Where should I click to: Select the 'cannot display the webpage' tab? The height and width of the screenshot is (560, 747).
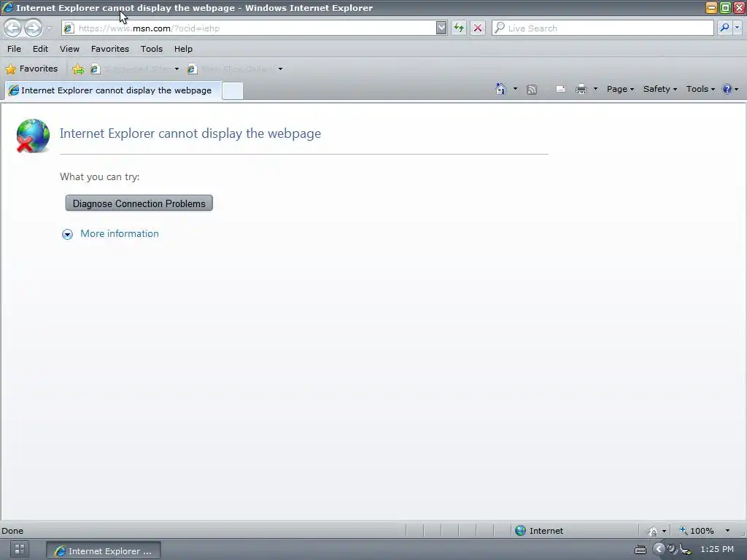113,90
